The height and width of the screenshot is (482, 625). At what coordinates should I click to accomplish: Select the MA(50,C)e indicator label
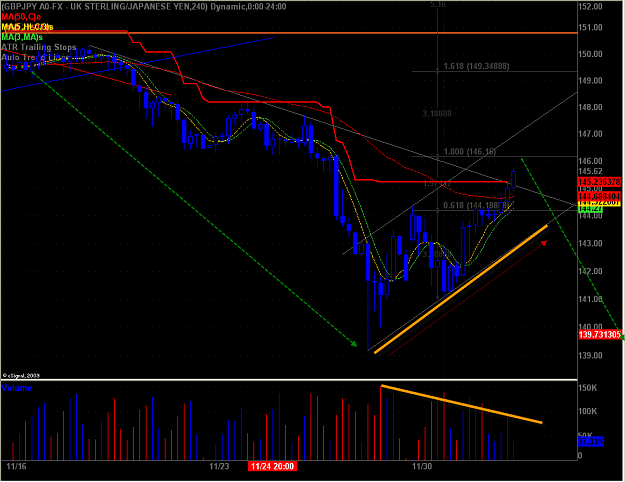[21, 17]
